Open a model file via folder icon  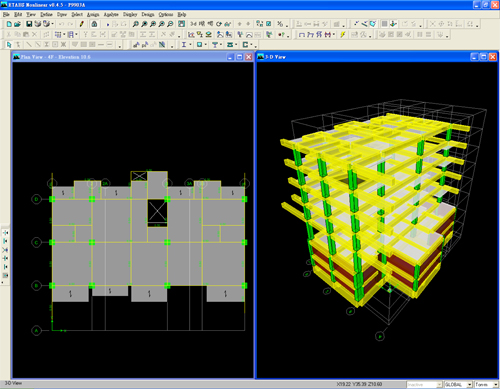pyautogui.click(x=17, y=24)
